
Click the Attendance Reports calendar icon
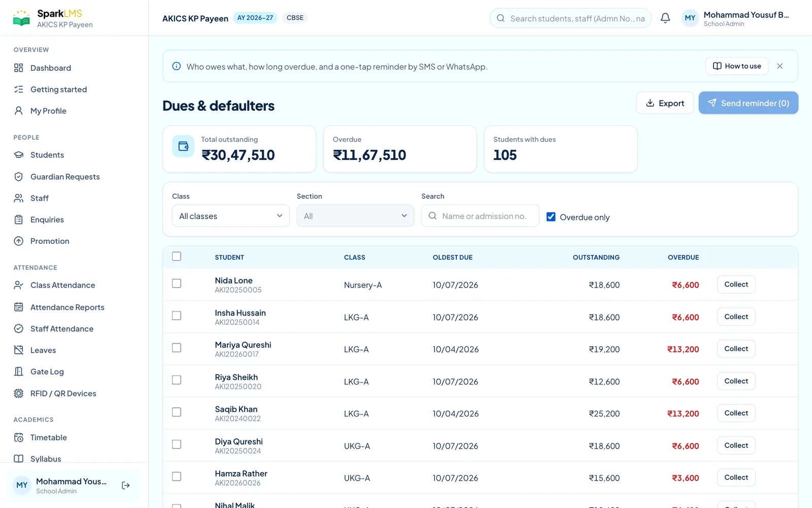point(19,307)
